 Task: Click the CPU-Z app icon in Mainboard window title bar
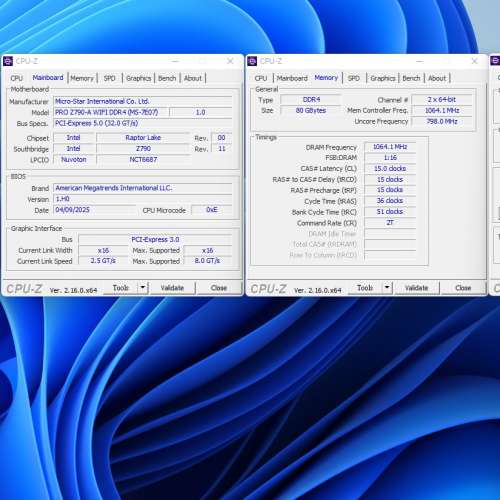click(8, 61)
